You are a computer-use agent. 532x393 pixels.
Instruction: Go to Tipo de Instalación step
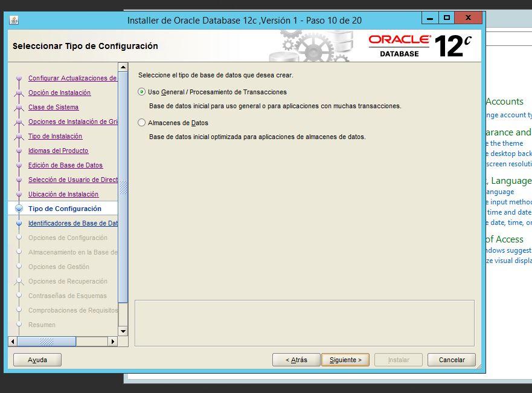tap(55, 136)
